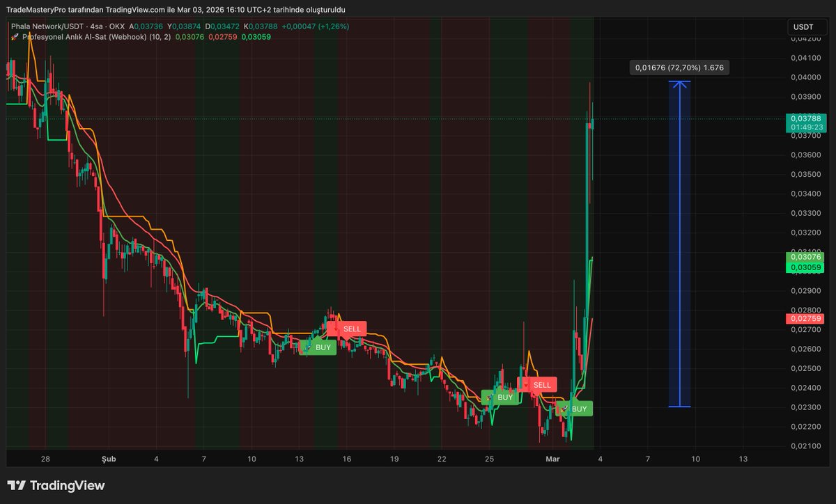The height and width of the screenshot is (504, 836).
Task: Click the green 0,03076 price axis label
Action: point(806,258)
